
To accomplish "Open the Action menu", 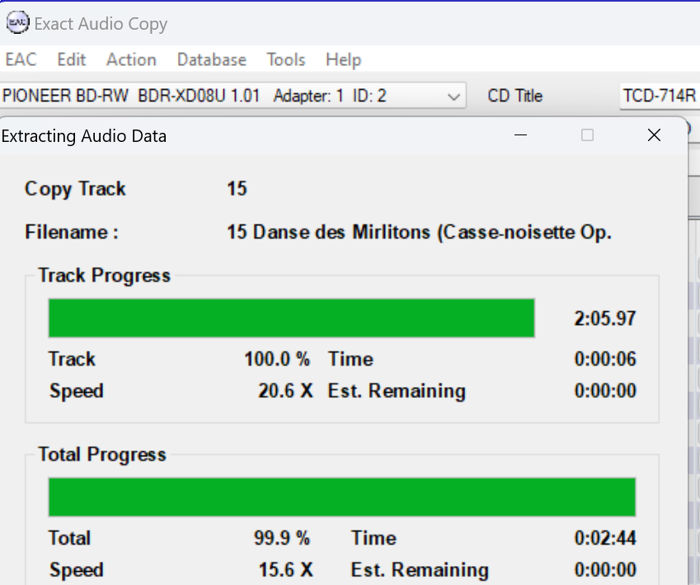I will pyautogui.click(x=131, y=59).
